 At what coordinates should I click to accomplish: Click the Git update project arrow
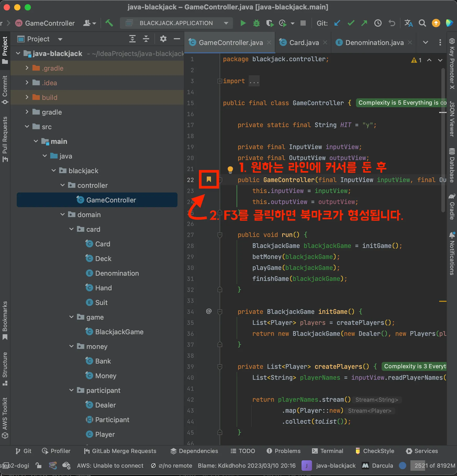tap(337, 23)
